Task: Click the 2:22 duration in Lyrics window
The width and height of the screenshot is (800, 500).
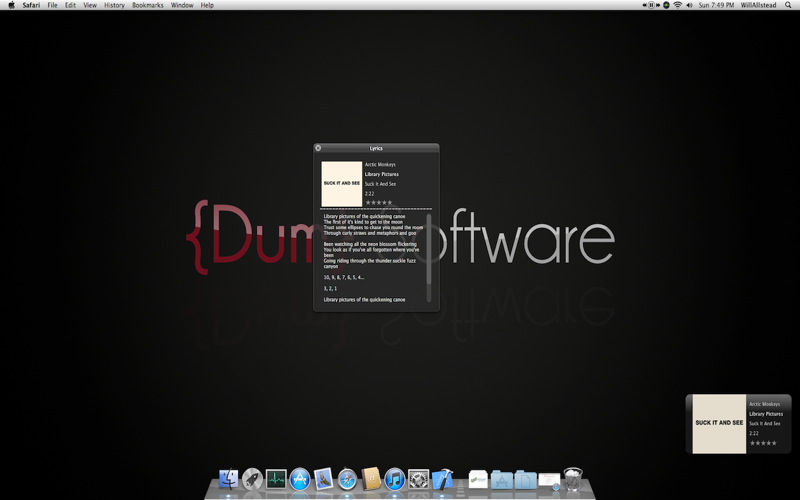Action: point(369,193)
